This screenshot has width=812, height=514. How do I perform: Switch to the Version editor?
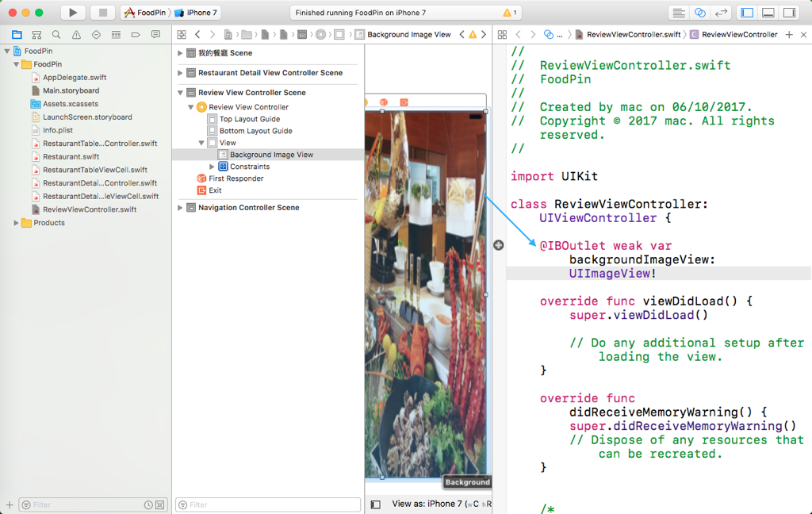721,13
